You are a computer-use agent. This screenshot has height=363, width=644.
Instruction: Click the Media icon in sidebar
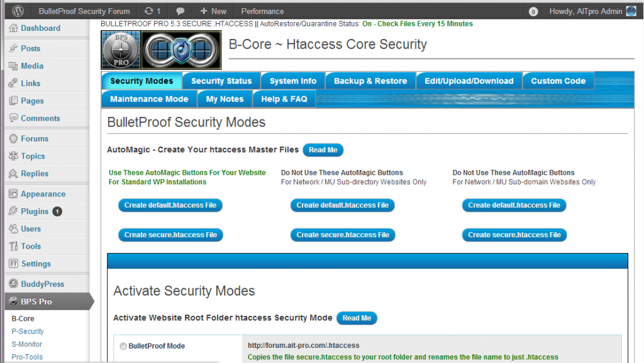tap(13, 66)
